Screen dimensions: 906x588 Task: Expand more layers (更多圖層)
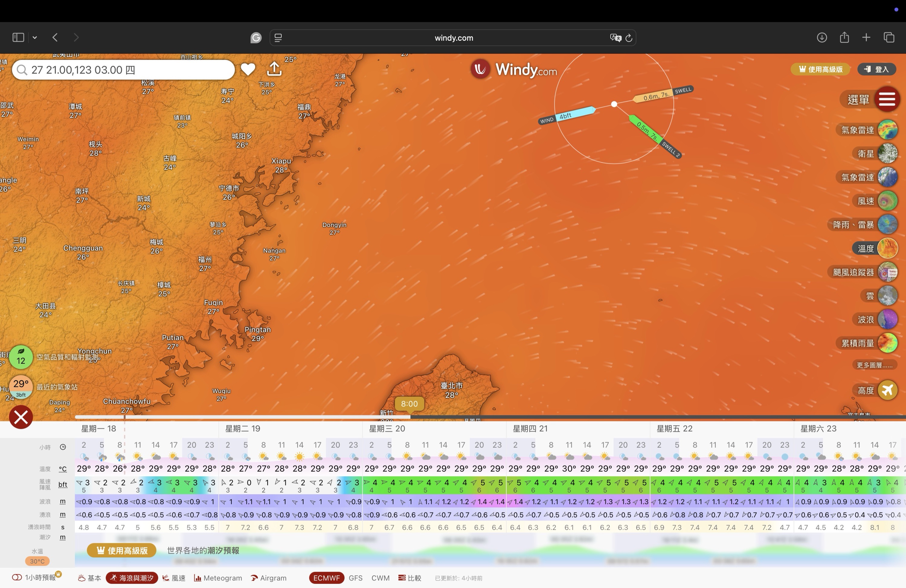click(x=874, y=365)
